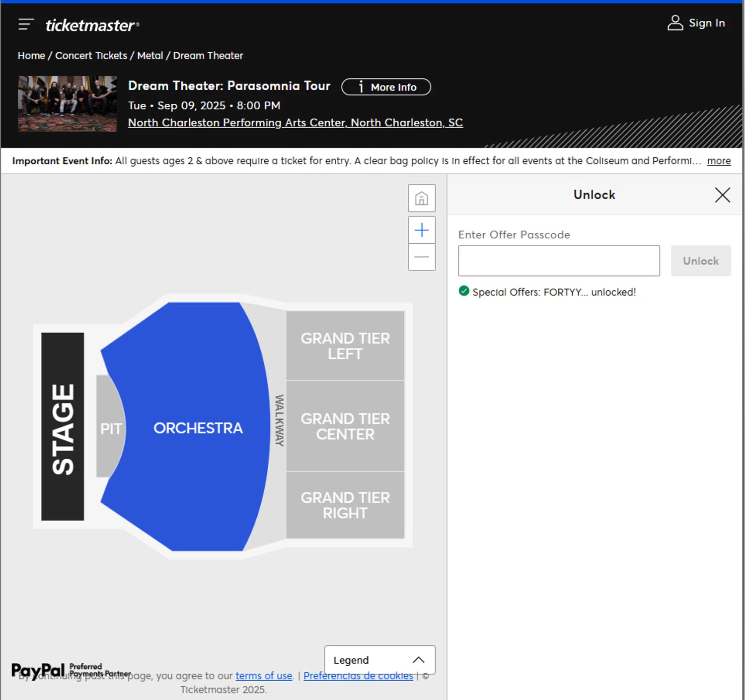Open the hamburger navigation menu
The width and height of the screenshot is (745, 700).
coord(26,24)
